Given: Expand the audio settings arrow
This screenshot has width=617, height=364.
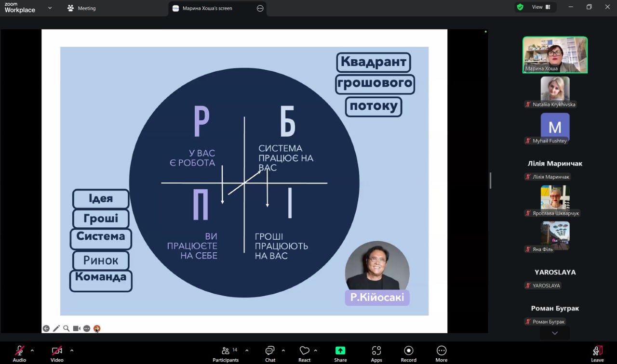Looking at the screenshot, I should tap(32, 350).
